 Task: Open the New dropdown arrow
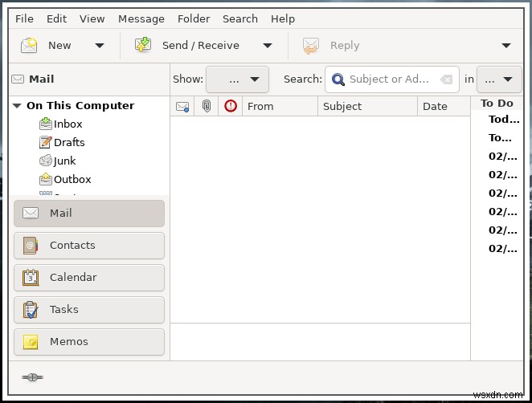pos(100,46)
